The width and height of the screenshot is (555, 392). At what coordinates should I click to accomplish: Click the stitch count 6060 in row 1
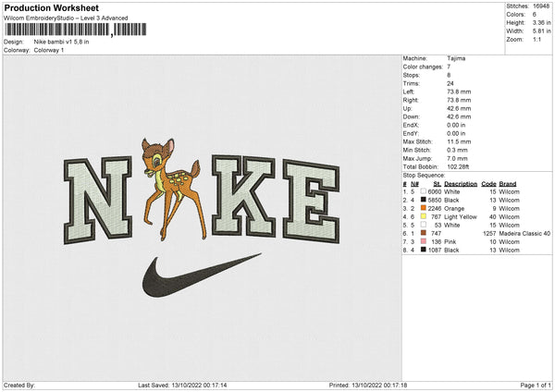[435, 191]
